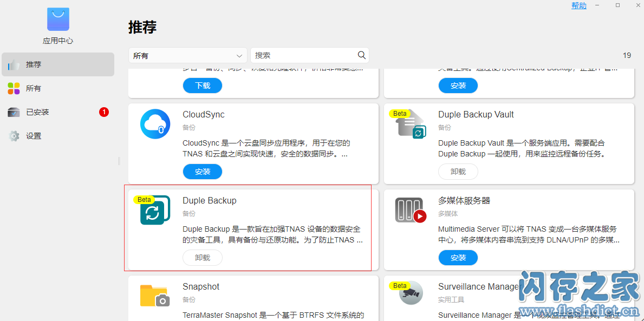Click the Surveillance Manager camera icon

click(411, 293)
